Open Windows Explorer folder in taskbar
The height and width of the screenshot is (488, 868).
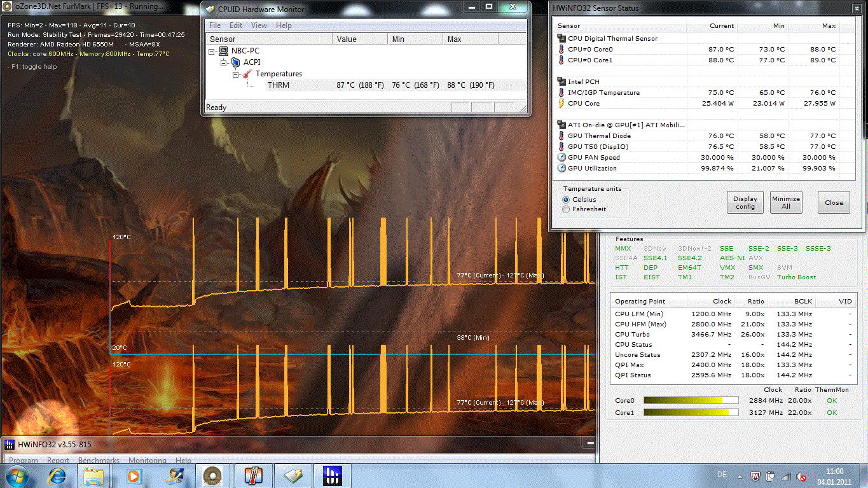tap(94, 475)
